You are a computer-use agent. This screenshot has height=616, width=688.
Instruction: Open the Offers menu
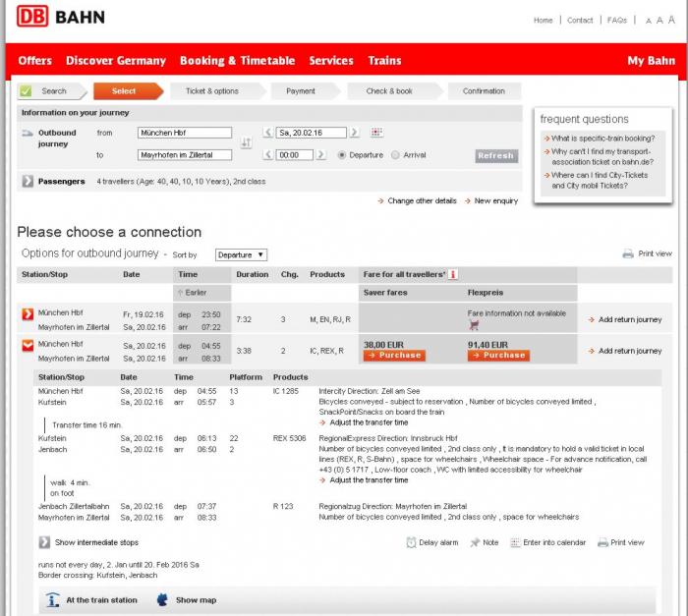tap(35, 61)
